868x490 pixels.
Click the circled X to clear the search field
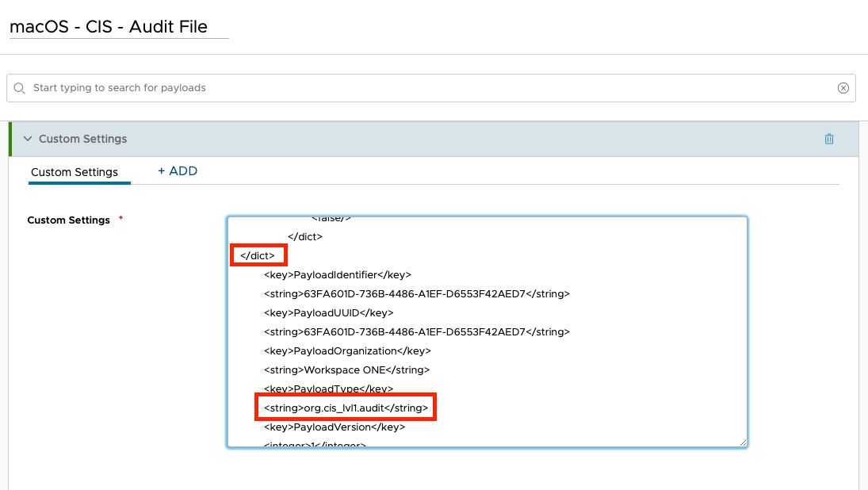click(x=843, y=88)
